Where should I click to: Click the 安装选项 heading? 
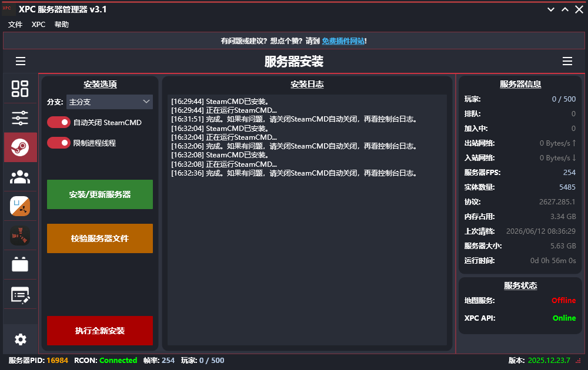click(100, 84)
